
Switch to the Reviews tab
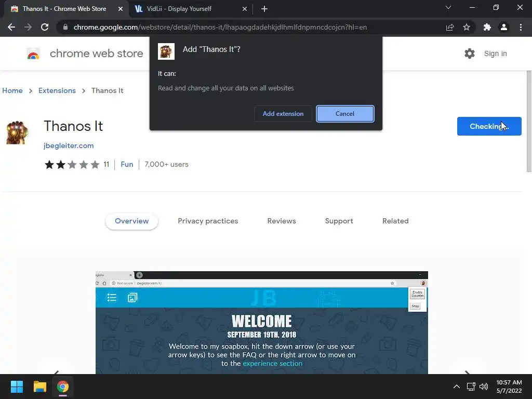282,221
